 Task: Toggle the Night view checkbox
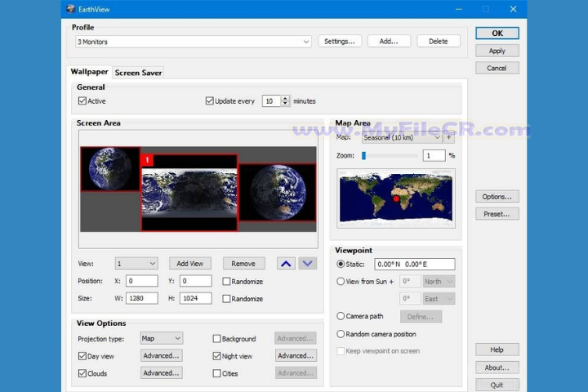pyautogui.click(x=216, y=356)
